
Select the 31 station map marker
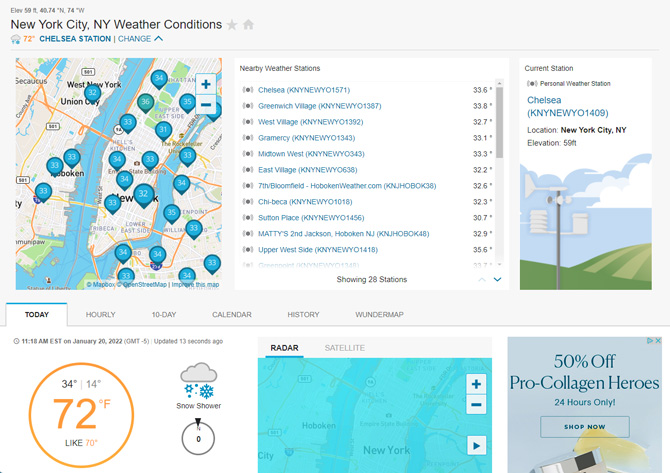tap(163, 130)
